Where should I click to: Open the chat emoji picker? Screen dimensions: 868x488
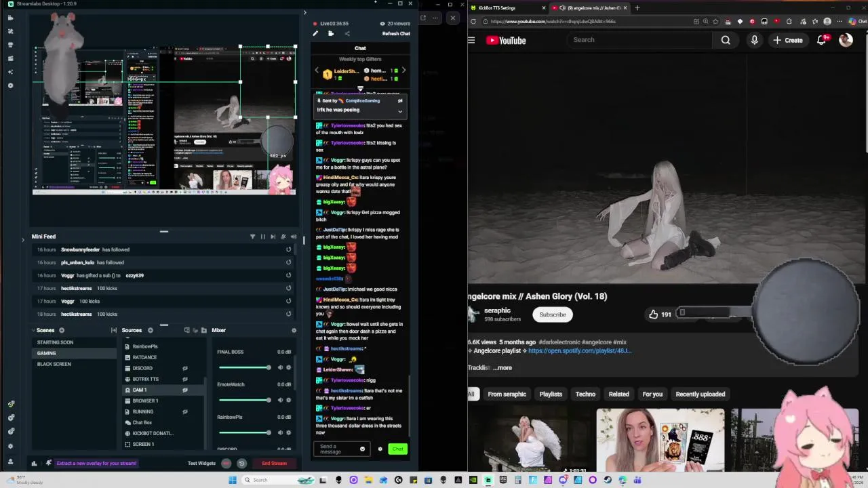coord(362,449)
